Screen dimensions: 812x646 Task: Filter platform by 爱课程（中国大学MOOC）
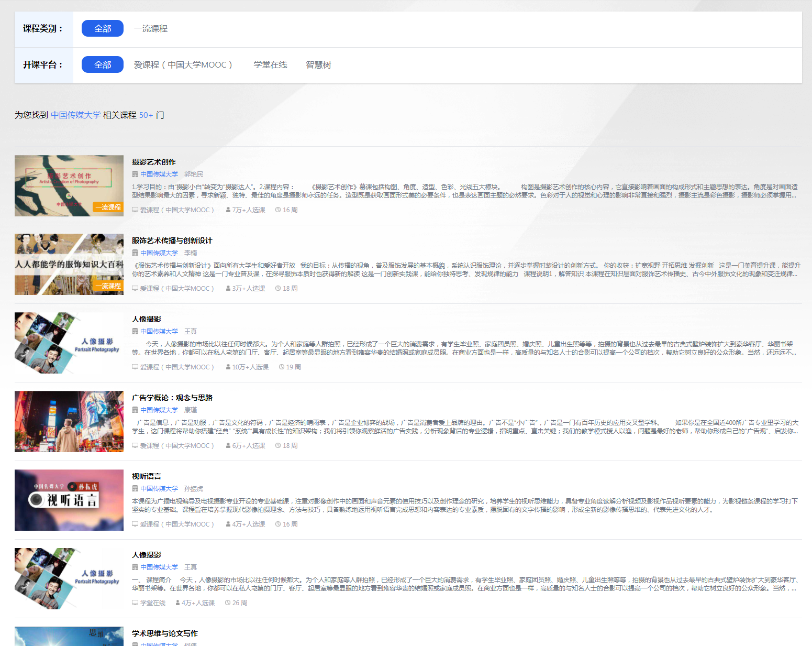[183, 64]
